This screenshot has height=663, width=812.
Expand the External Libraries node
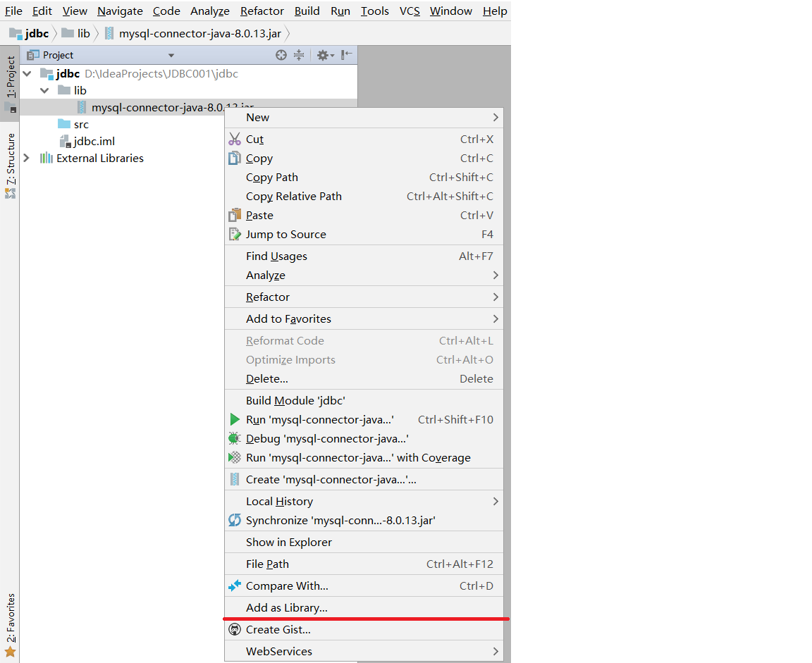pyautogui.click(x=27, y=158)
